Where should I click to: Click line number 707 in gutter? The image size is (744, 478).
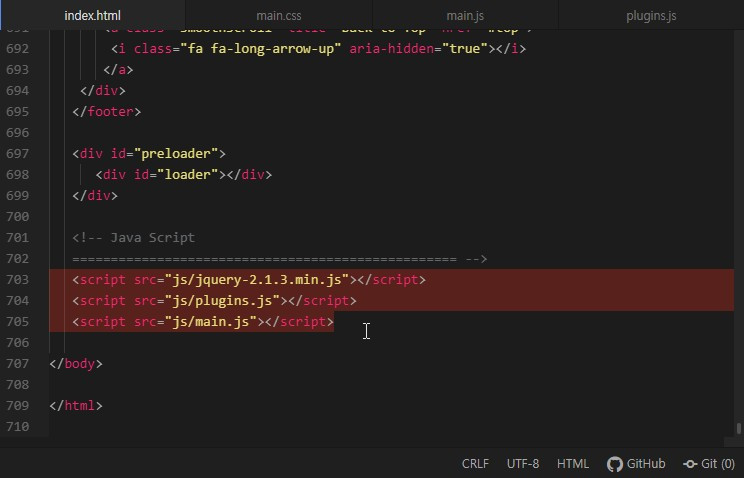pyautogui.click(x=18, y=364)
